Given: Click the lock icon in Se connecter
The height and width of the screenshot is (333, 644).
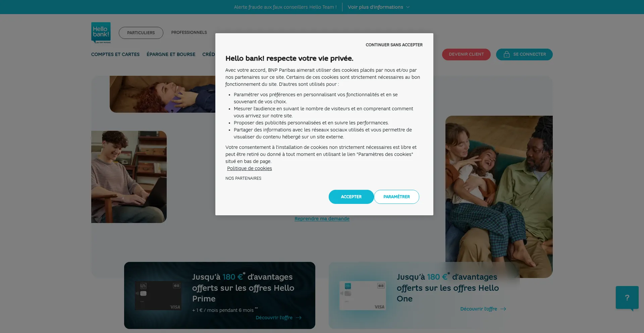Looking at the screenshot, I should click(506, 54).
